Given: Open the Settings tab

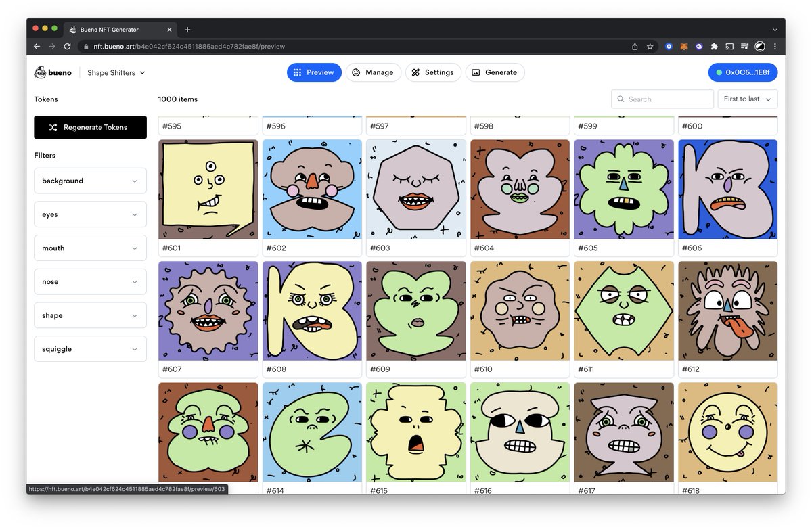Looking at the screenshot, I should 433,72.
